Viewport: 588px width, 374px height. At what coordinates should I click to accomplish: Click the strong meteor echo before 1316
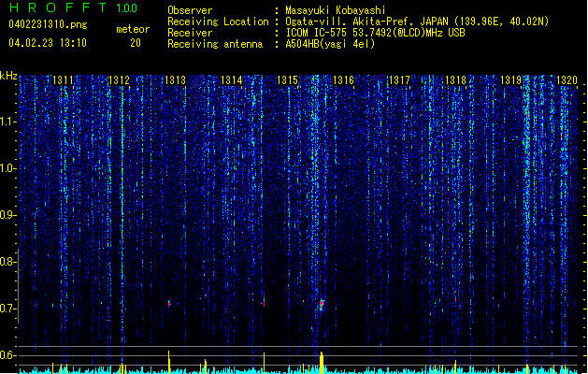click(x=322, y=305)
